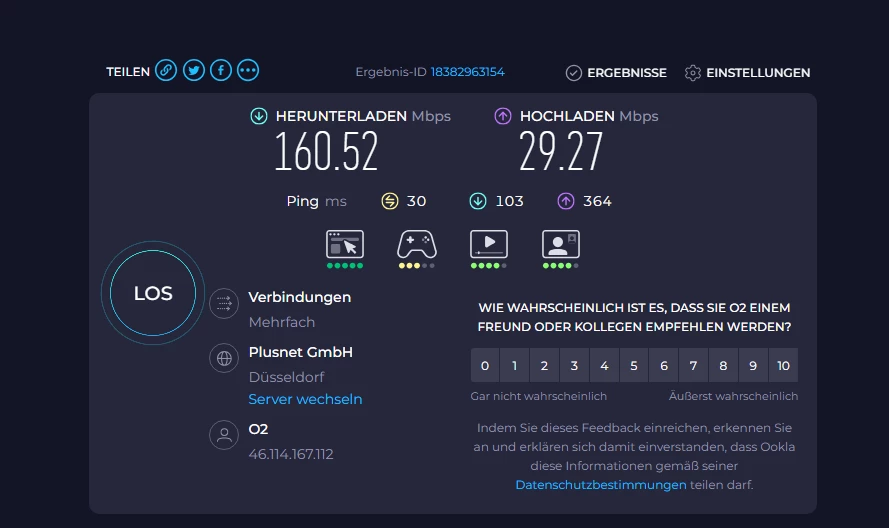Select the gaming controller experience icon
This screenshot has width=889, height=528.
click(417, 244)
